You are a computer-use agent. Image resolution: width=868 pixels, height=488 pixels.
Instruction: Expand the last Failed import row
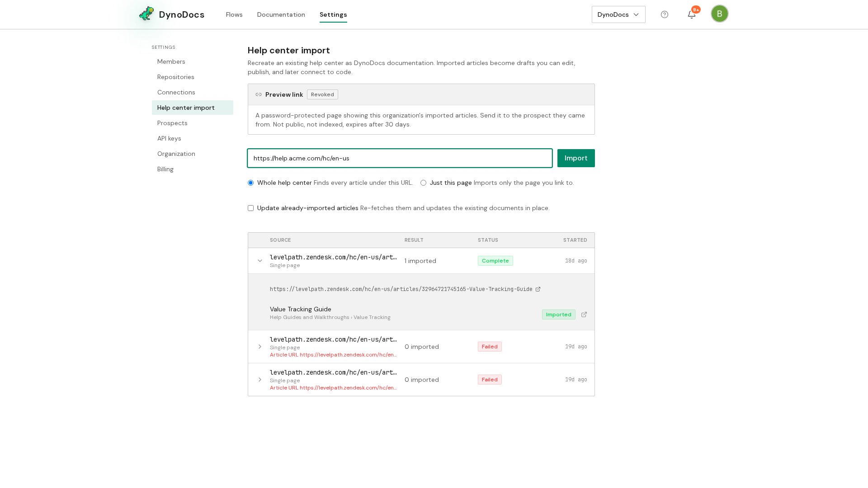pyautogui.click(x=260, y=380)
